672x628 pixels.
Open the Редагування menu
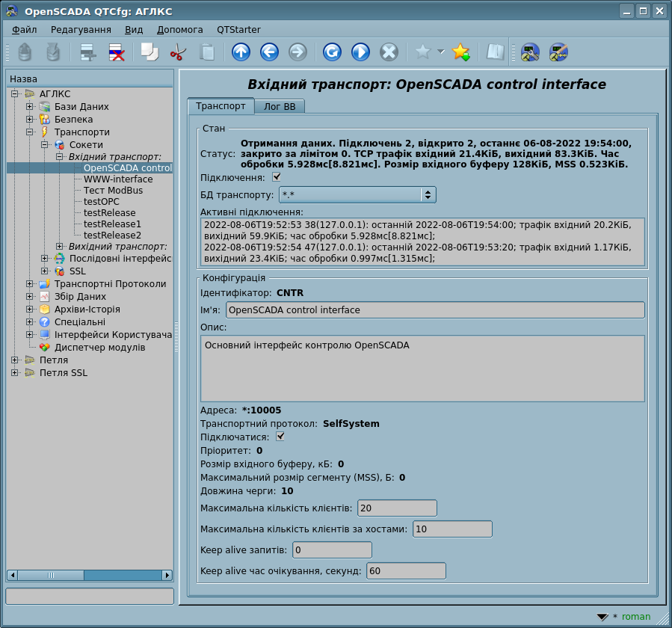tap(81, 30)
